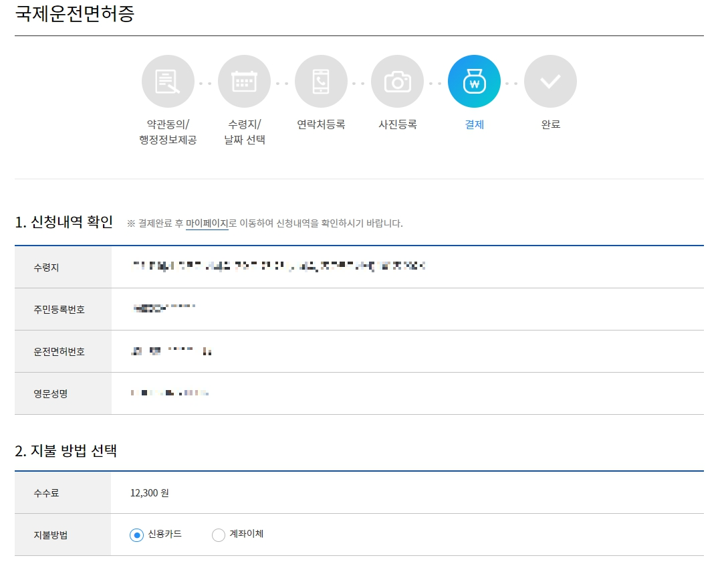Click the blurred 영문성명 value
The width and height of the screenshot is (728, 564).
(x=169, y=393)
